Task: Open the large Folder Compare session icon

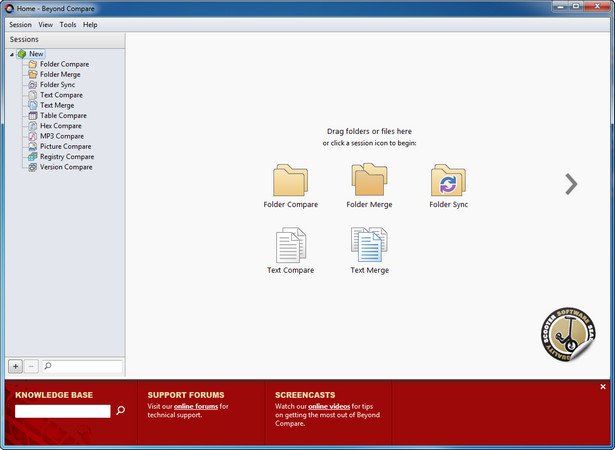Action: pos(291,180)
